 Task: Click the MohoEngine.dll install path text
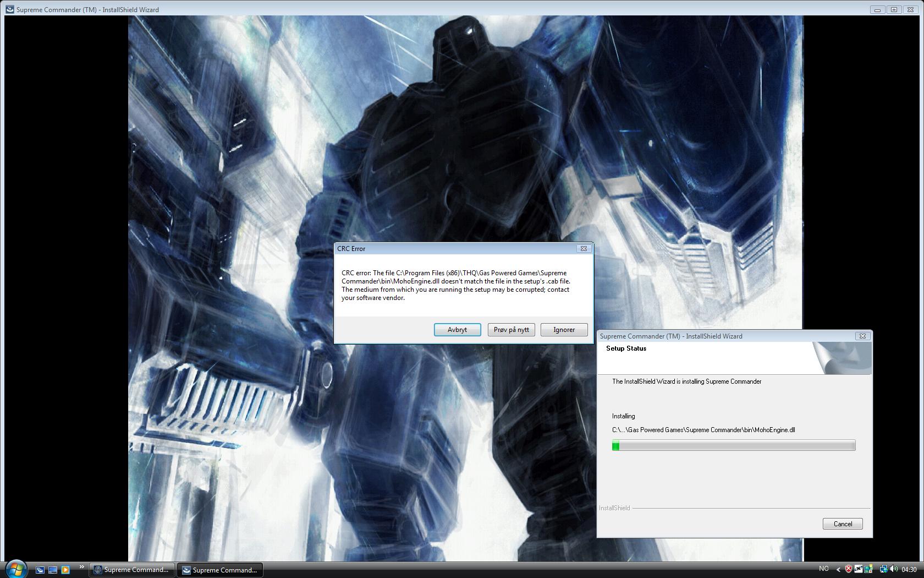[x=703, y=430]
